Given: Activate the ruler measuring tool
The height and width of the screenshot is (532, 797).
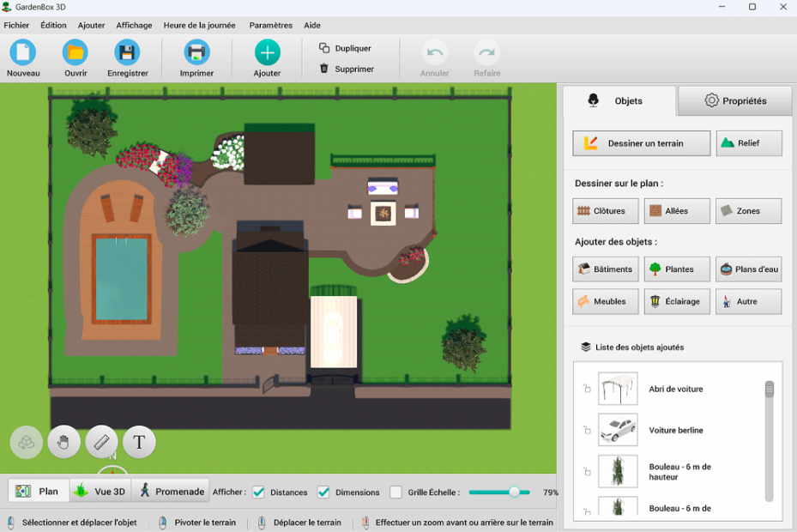Looking at the screenshot, I should tap(102, 443).
